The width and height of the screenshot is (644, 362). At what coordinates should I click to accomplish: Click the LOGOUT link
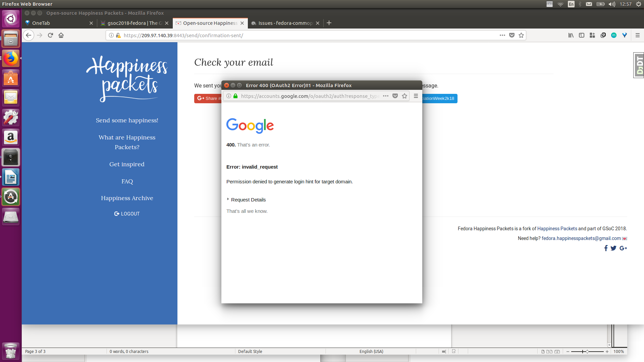click(x=127, y=214)
